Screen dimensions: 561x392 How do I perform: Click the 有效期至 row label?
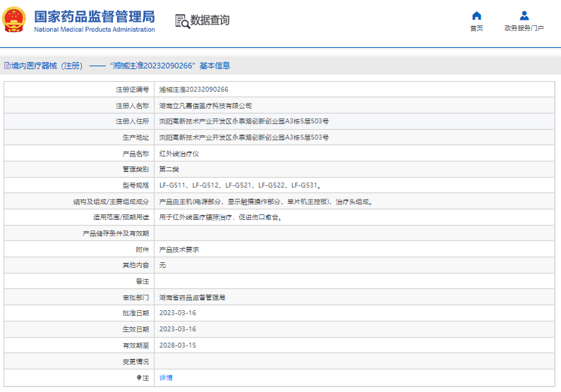coord(135,345)
